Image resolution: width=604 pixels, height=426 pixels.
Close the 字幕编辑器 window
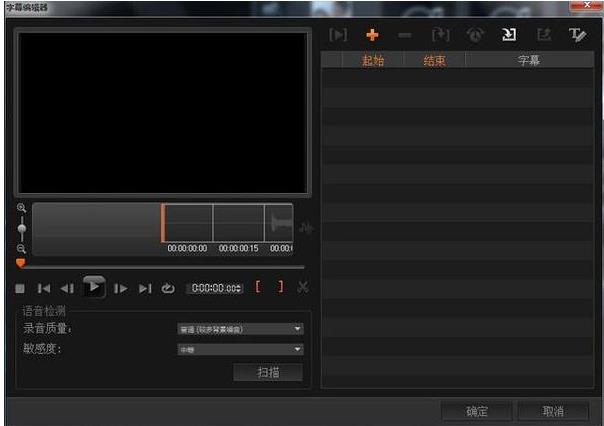click(587, 5)
